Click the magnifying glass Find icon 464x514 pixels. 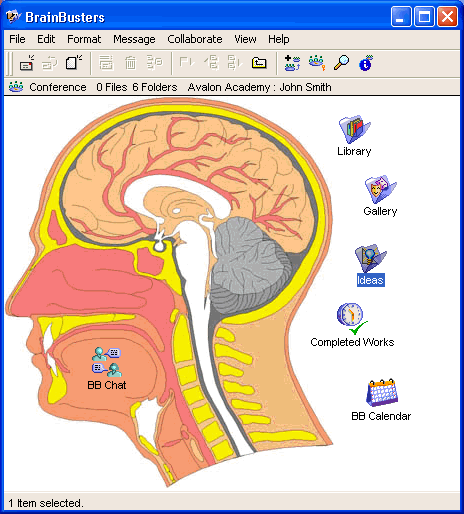[x=341, y=62]
